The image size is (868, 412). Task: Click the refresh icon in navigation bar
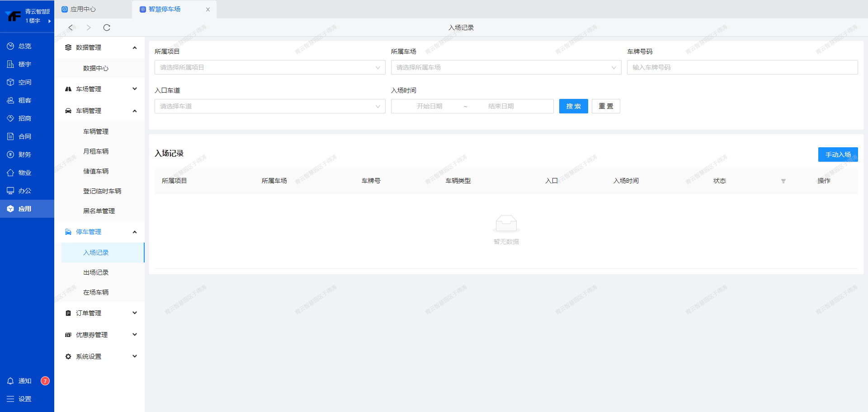coord(107,28)
